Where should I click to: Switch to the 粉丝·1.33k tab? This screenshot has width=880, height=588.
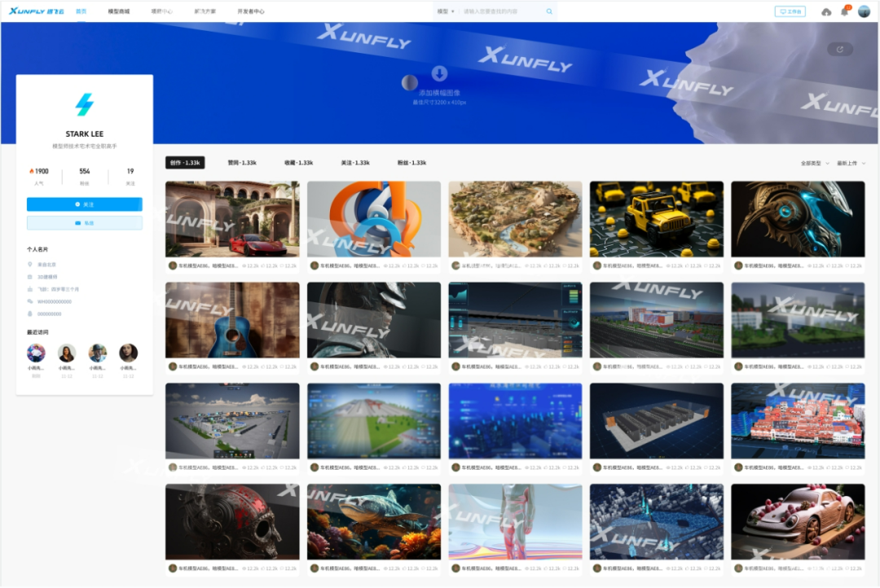412,163
